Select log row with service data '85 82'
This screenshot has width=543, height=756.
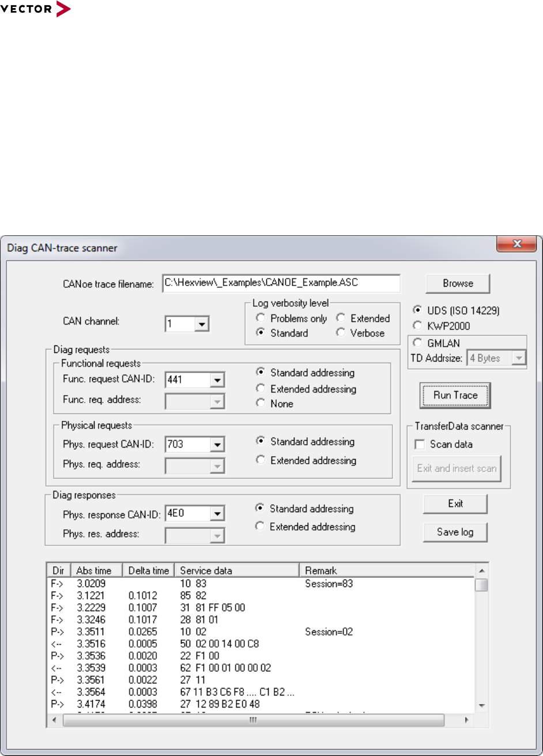click(261, 596)
